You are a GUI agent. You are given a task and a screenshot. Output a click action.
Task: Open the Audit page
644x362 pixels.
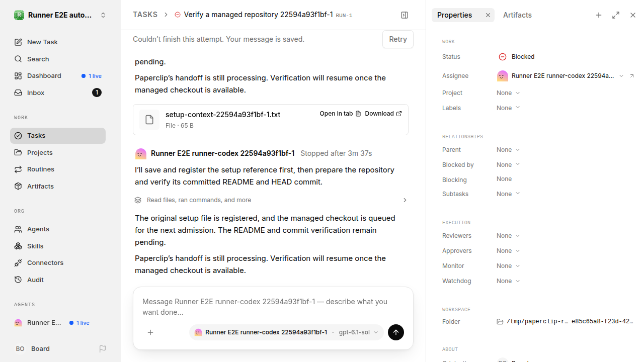click(x=58, y=280)
